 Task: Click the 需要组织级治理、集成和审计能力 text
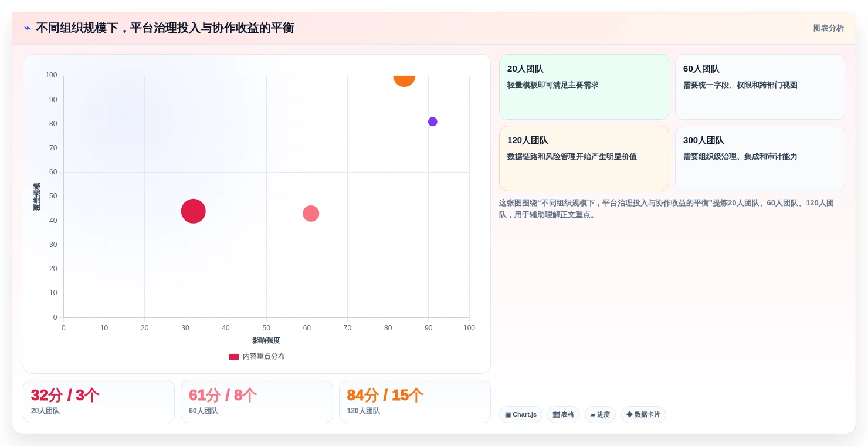pyautogui.click(x=740, y=157)
